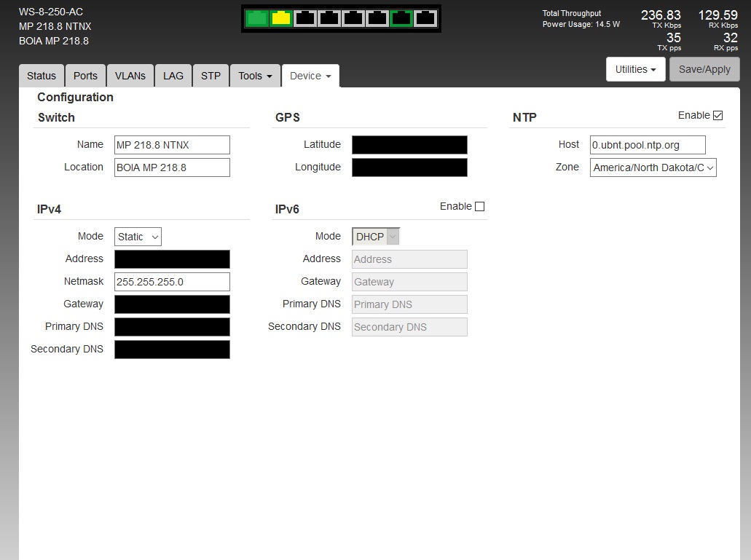
Task: Switch to the VLANs tab
Action: click(130, 76)
